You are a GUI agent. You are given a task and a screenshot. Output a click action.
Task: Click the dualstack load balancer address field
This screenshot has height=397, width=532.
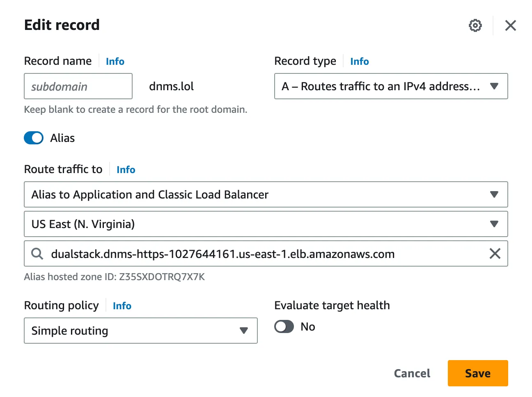263,254
